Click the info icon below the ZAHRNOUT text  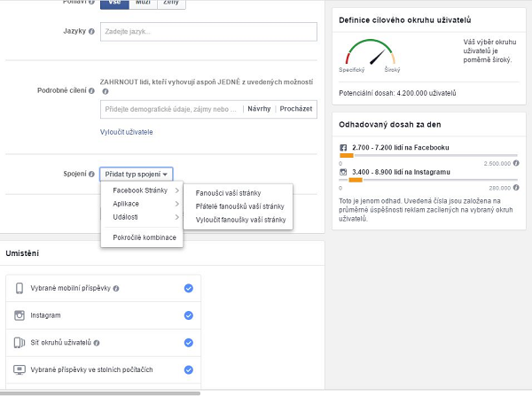106,91
